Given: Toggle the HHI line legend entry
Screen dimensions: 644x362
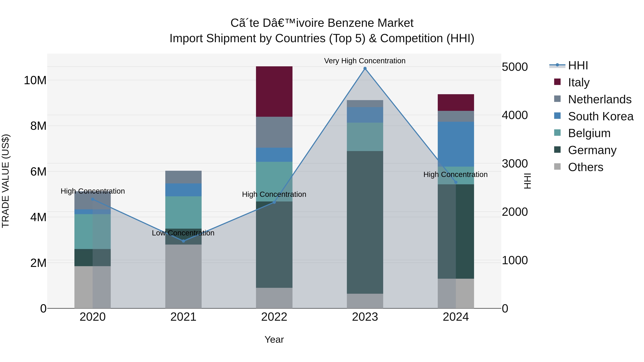Looking at the screenshot, I should point(569,66).
